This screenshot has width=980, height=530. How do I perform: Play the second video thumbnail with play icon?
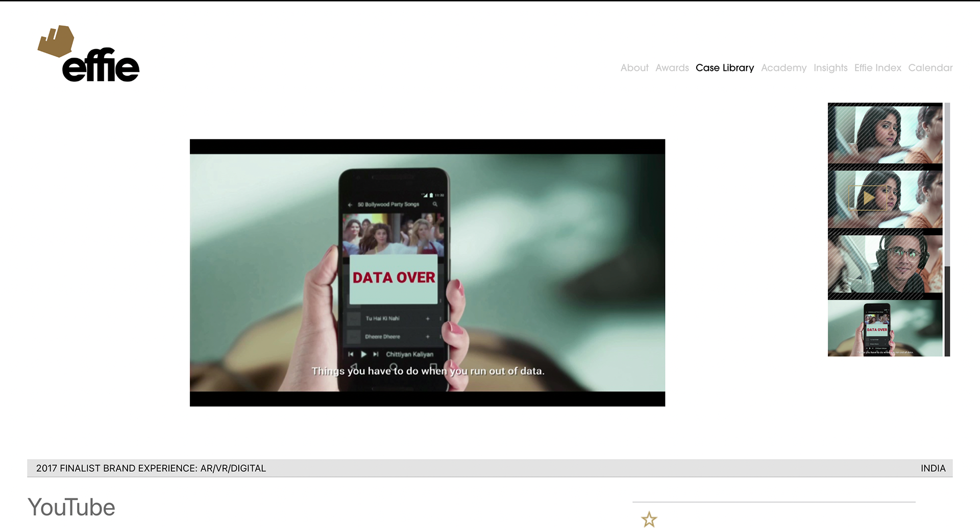(885, 198)
